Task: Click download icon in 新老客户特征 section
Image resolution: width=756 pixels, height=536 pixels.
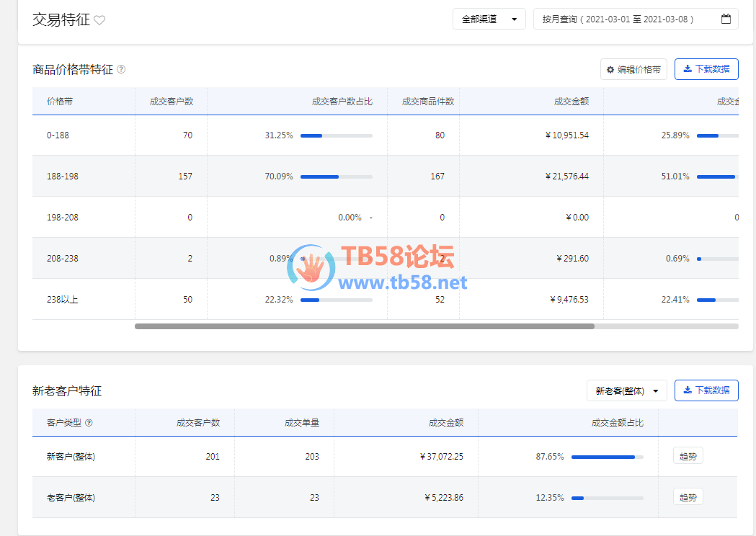Action: [688, 390]
